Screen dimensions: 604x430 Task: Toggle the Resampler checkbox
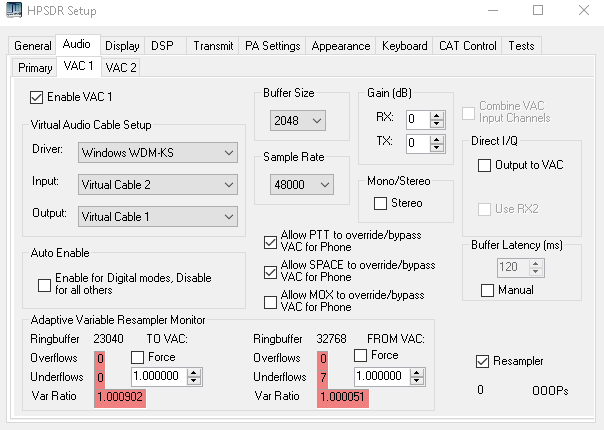click(484, 361)
